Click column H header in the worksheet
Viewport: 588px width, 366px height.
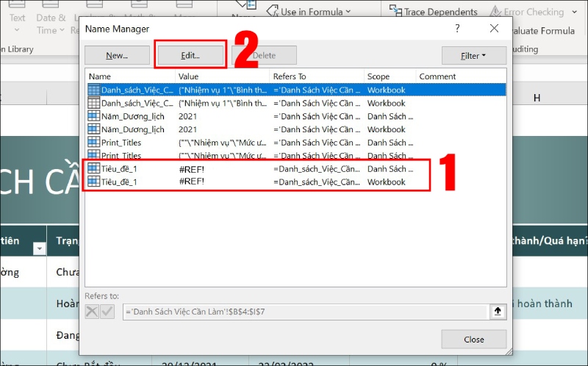pyautogui.click(x=537, y=98)
